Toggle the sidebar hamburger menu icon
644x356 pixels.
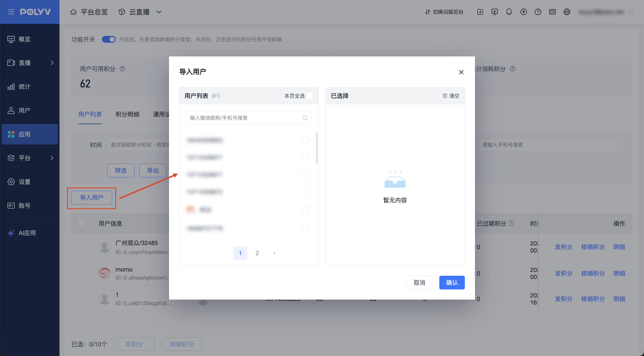(11, 12)
